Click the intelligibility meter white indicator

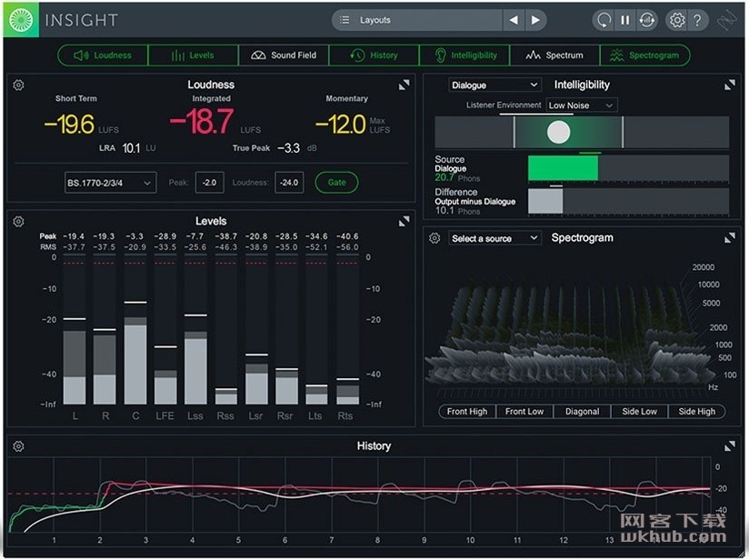coord(558,133)
